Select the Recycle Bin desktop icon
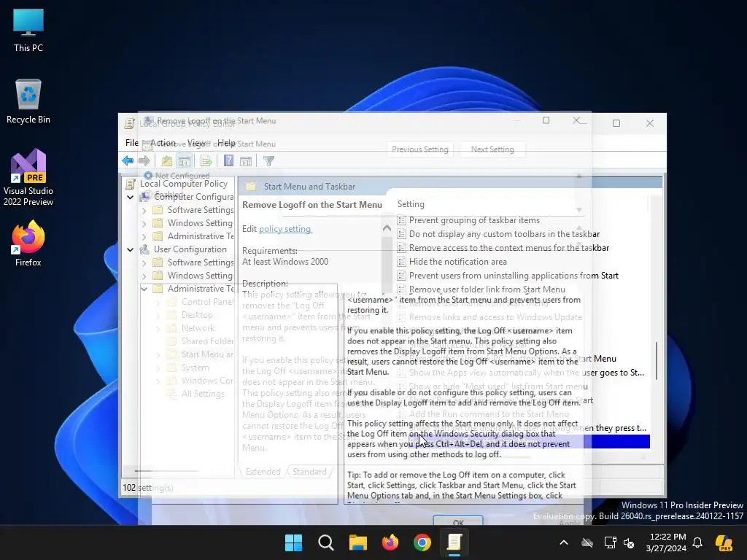 28,101
